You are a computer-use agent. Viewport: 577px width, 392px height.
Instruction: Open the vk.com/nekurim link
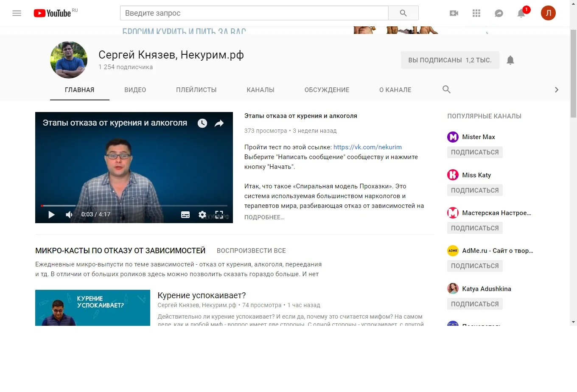click(x=367, y=147)
